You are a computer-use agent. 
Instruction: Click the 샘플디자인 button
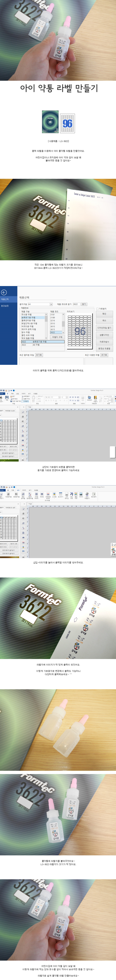coord(104,335)
